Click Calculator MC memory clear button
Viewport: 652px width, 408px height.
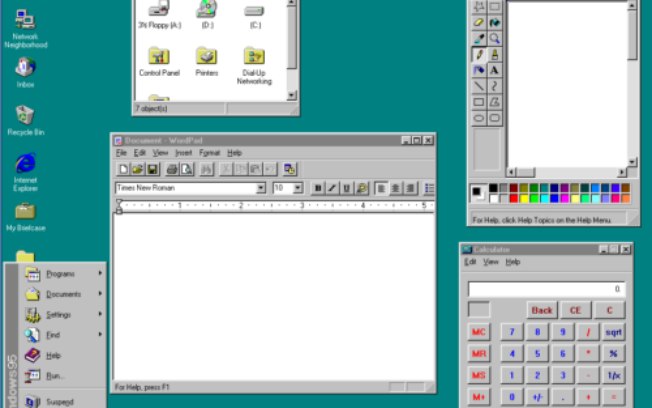pos(479,332)
